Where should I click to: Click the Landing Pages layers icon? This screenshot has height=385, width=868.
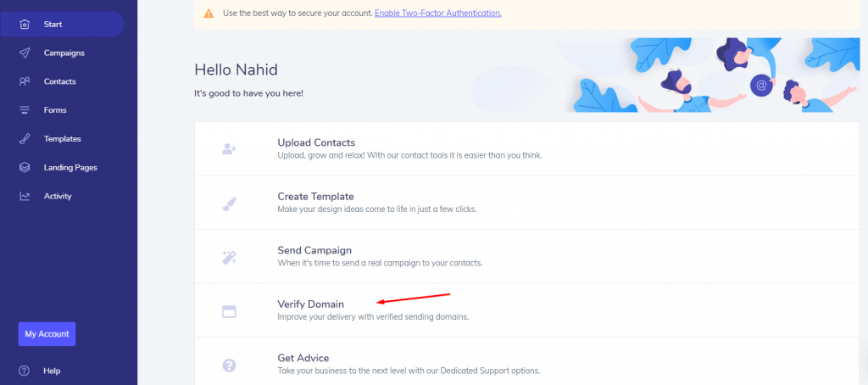tap(25, 167)
